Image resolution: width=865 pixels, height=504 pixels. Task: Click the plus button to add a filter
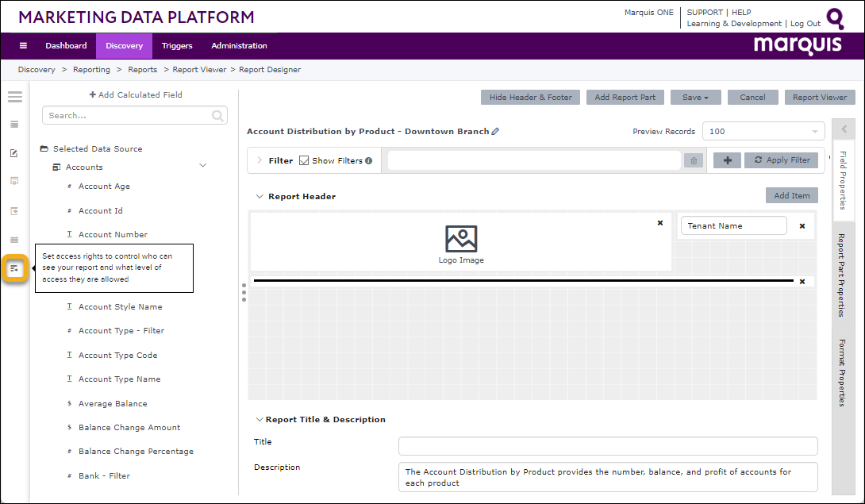point(727,160)
